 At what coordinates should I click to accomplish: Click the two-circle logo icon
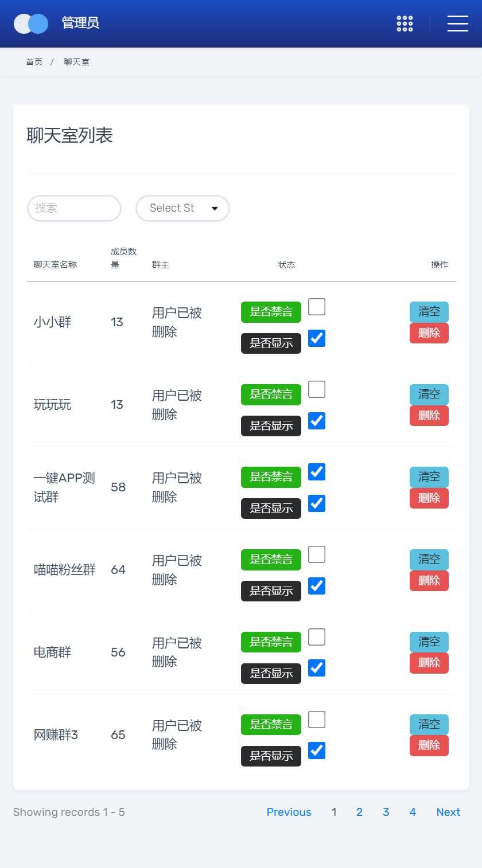(x=31, y=24)
